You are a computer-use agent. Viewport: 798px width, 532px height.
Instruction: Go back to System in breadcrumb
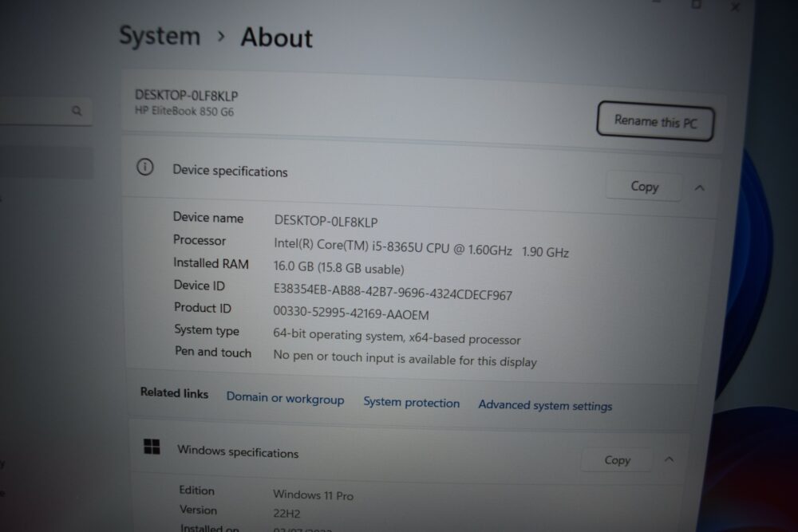(160, 36)
